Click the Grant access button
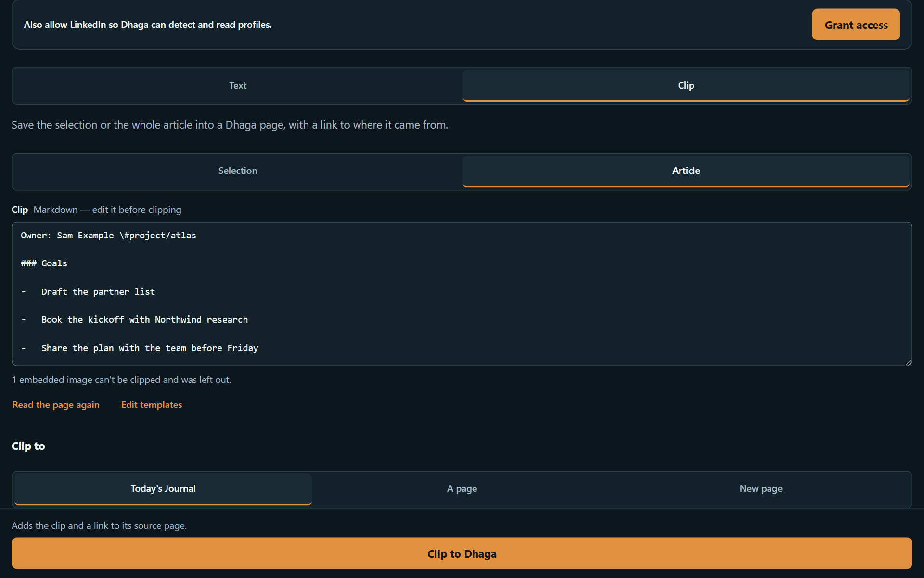This screenshot has height=578, width=924. click(x=856, y=25)
